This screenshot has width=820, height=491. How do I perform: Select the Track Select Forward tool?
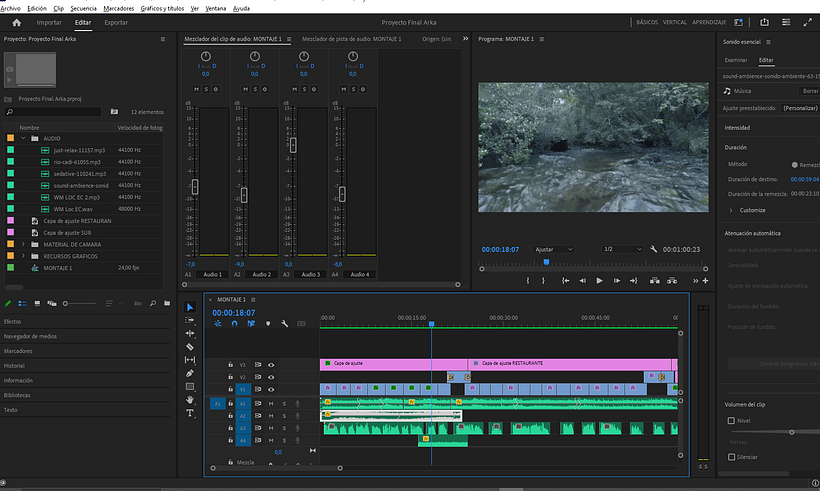click(x=190, y=320)
